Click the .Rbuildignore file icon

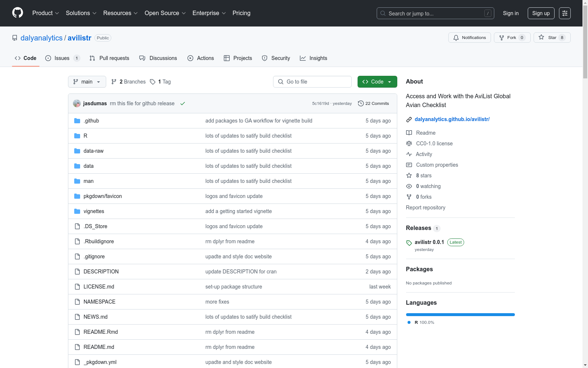tap(77, 241)
